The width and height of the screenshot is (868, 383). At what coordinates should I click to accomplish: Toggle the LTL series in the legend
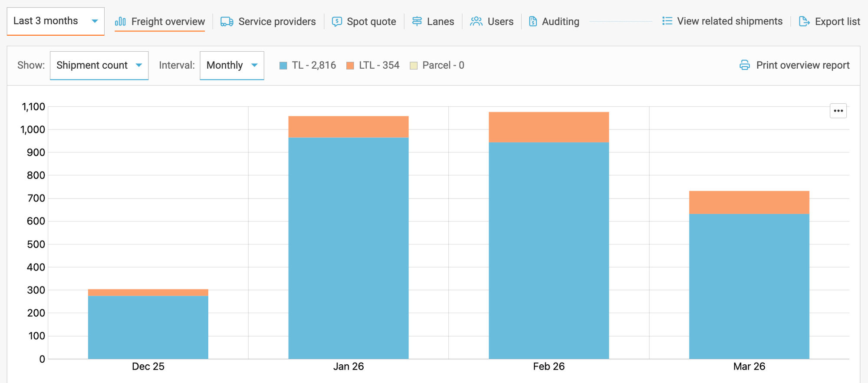click(373, 65)
